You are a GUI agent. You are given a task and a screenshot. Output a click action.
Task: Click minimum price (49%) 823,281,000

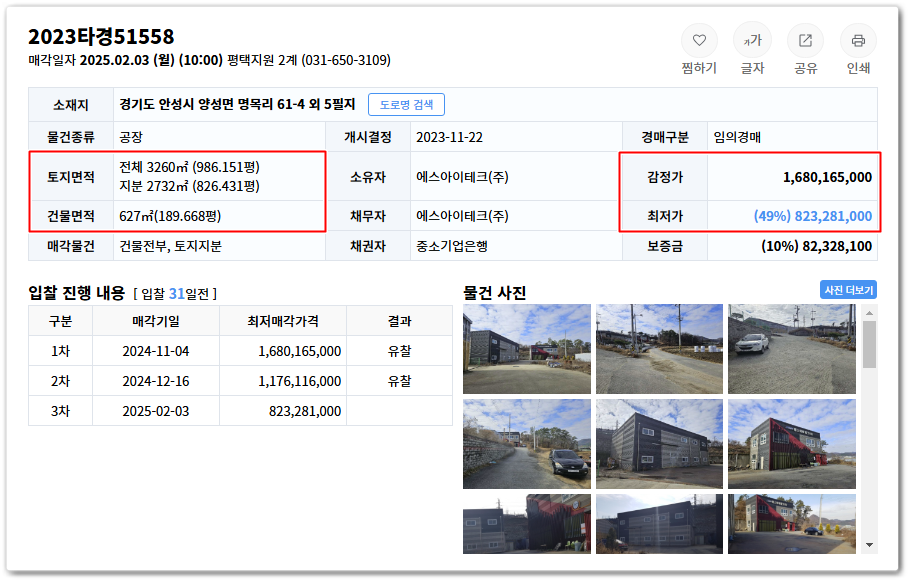813,216
